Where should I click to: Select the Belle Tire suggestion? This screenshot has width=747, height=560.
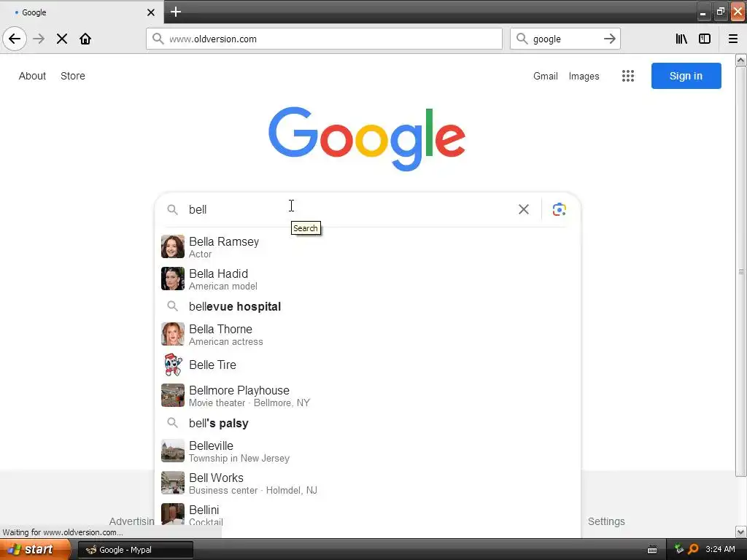pyautogui.click(x=368, y=365)
